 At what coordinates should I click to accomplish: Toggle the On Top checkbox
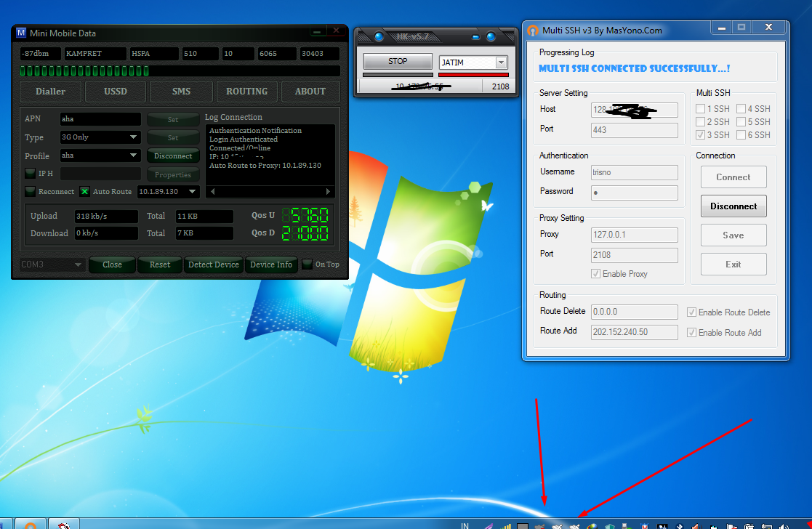307,264
